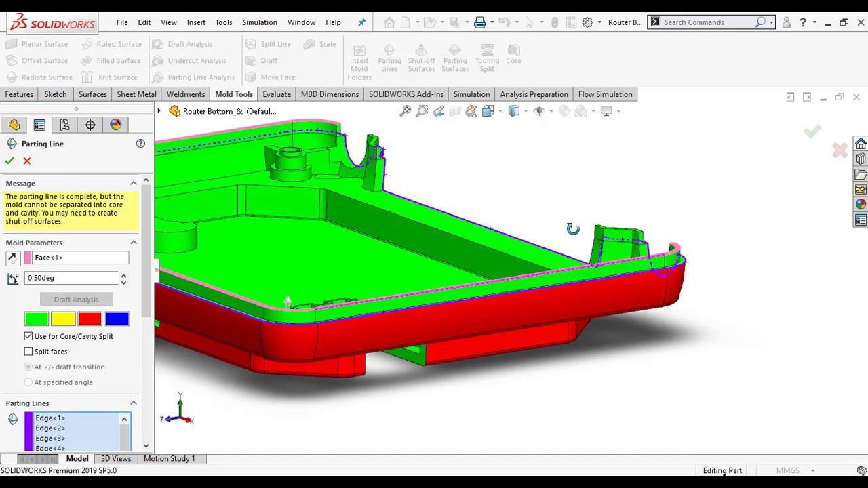
Task: Open the Search Commands dropdown arrow
Action: click(x=771, y=22)
